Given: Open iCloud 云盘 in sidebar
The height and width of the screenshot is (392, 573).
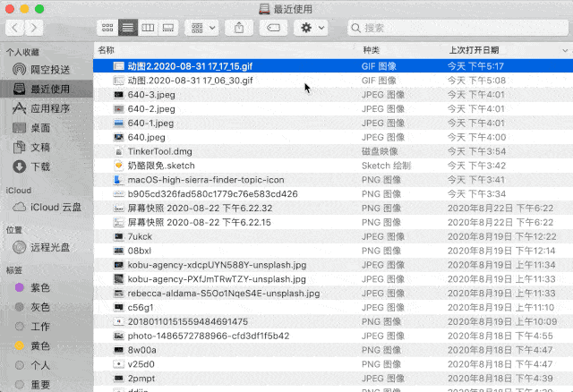Looking at the screenshot, I should 47,207.
